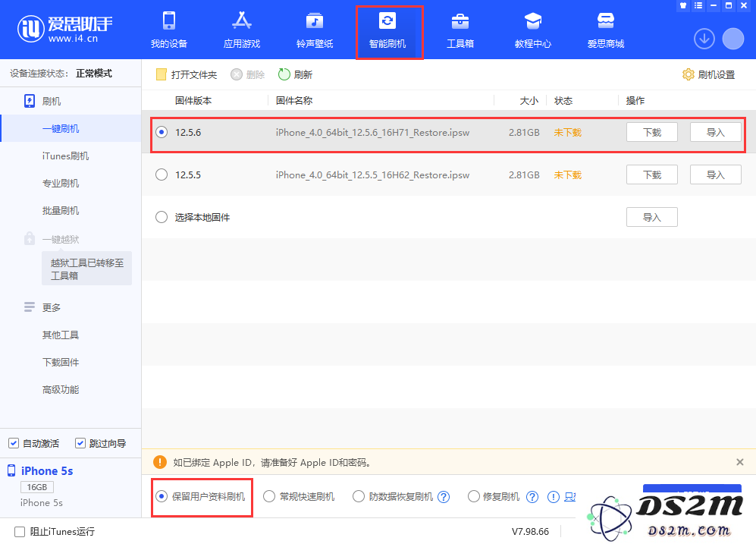Image resolution: width=756 pixels, height=544 pixels.
Task: Close the Apple ID notice bar
Action: [x=740, y=462]
